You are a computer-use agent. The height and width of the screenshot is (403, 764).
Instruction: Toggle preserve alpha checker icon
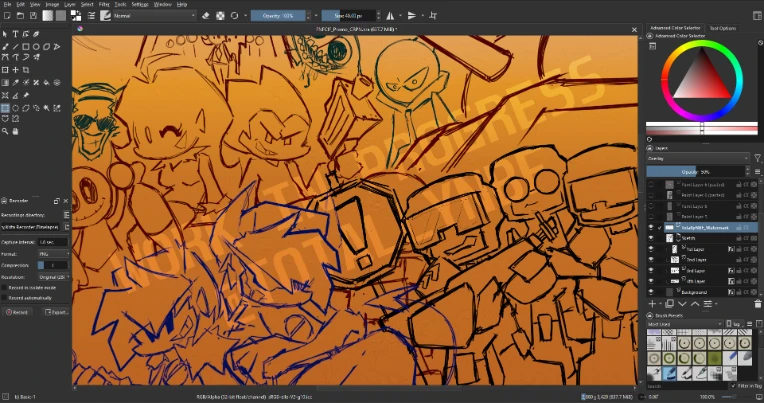tap(220, 16)
